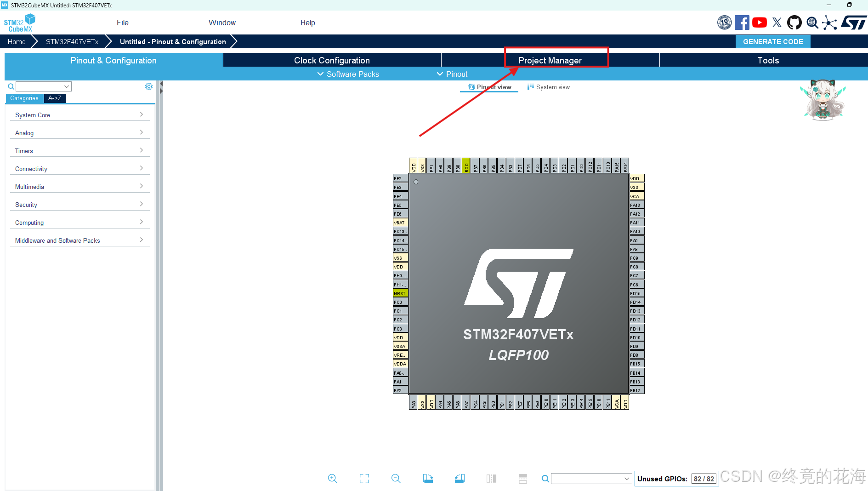Click the 10 years anniversary badge icon

[725, 23]
